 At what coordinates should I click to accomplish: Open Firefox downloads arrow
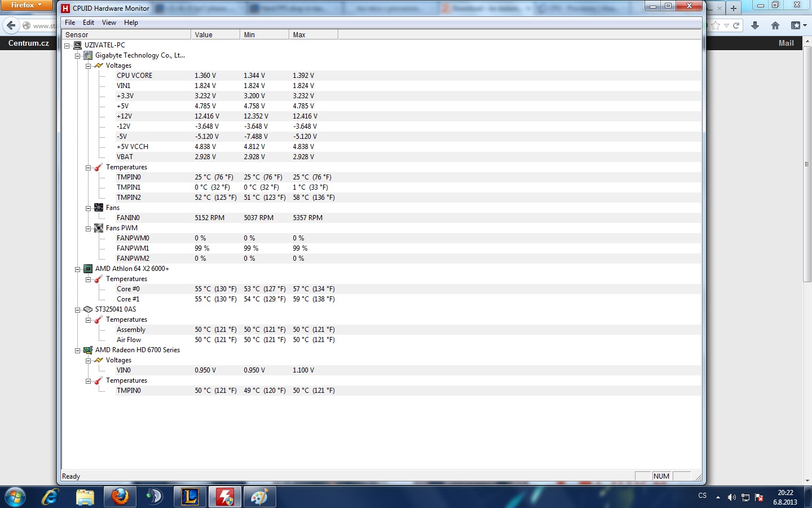(x=755, y=25)
